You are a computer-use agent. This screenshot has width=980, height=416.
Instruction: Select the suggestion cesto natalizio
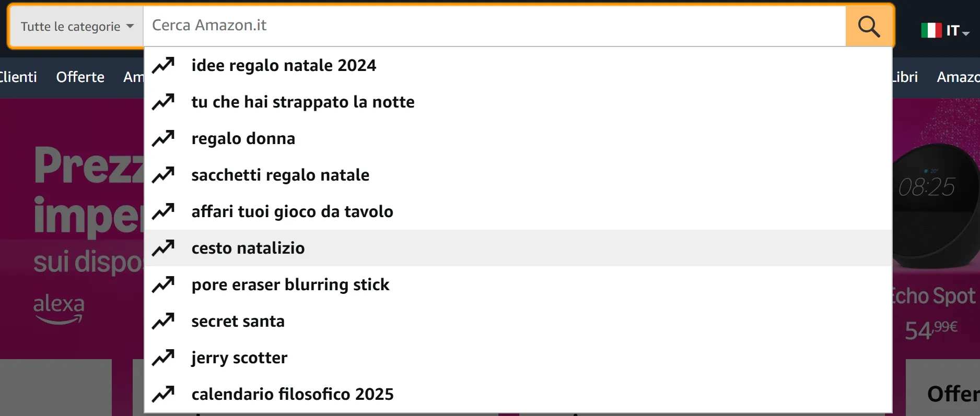pyautogui.click(x=248, y=247)
